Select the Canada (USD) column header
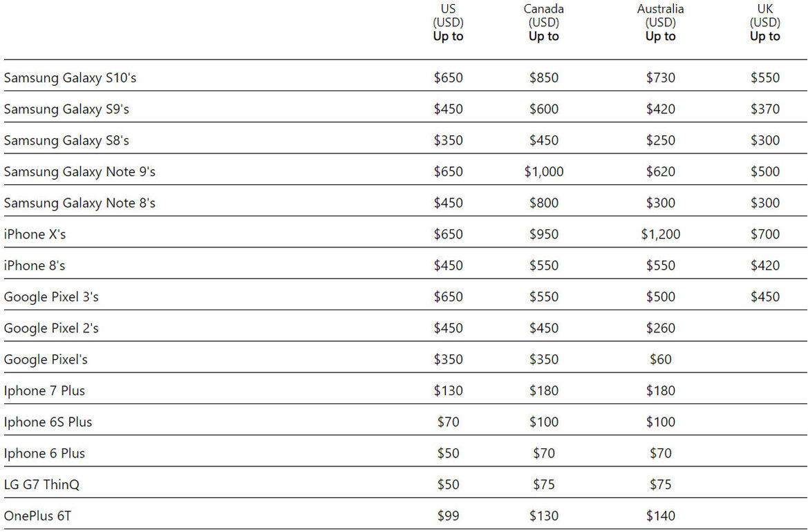Image resolution: width=808 pixels, height=532 pixels. pos(544,23)
